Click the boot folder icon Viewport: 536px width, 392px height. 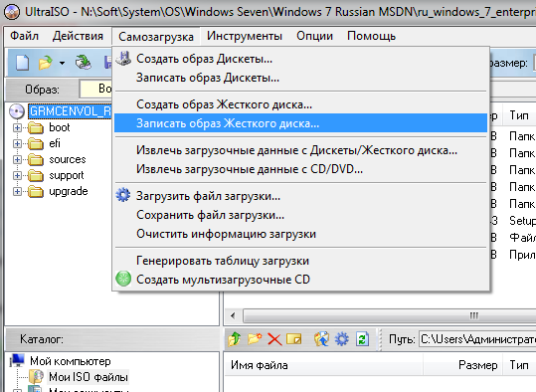pyautogui.click(x=36, y=128)
